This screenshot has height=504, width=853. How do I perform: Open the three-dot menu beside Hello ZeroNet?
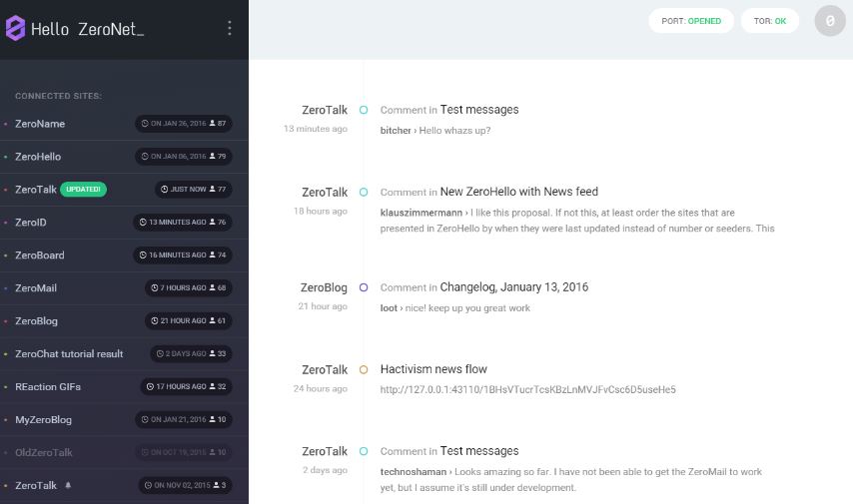pos(230,28)
